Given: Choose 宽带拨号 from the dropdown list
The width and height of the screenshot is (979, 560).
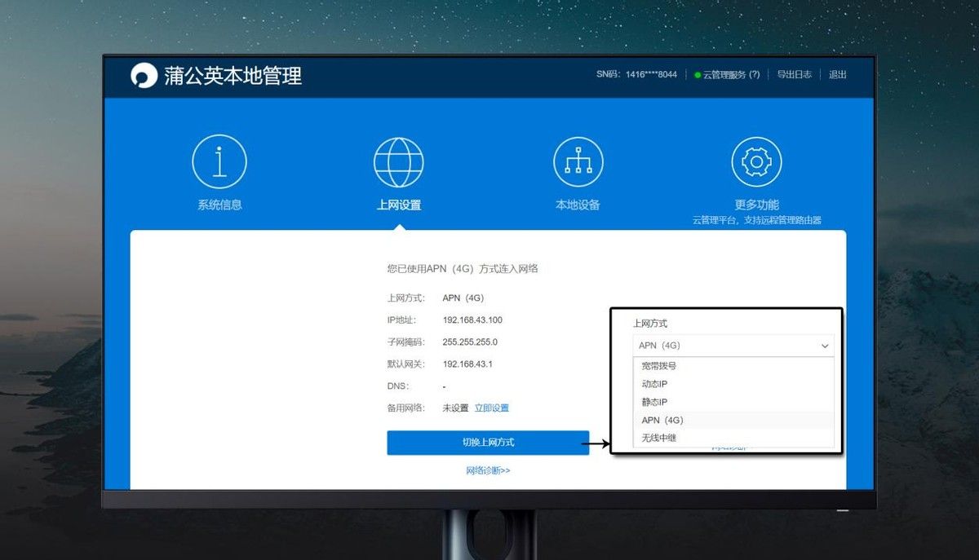Looking at the screenshot, I should (659, 366).
